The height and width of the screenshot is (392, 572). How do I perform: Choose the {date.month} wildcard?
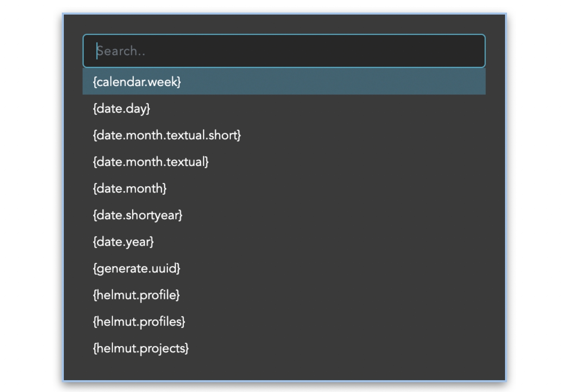pos(130,189)
